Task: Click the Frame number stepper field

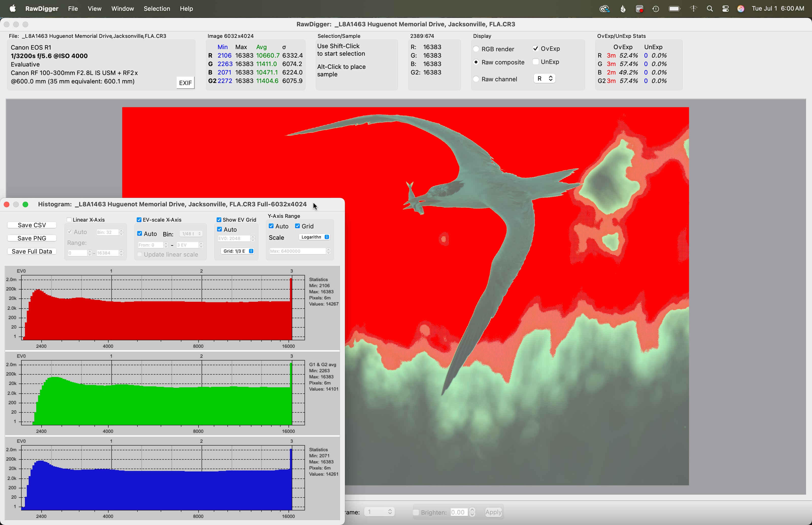Action: click(x=379, y=512)
